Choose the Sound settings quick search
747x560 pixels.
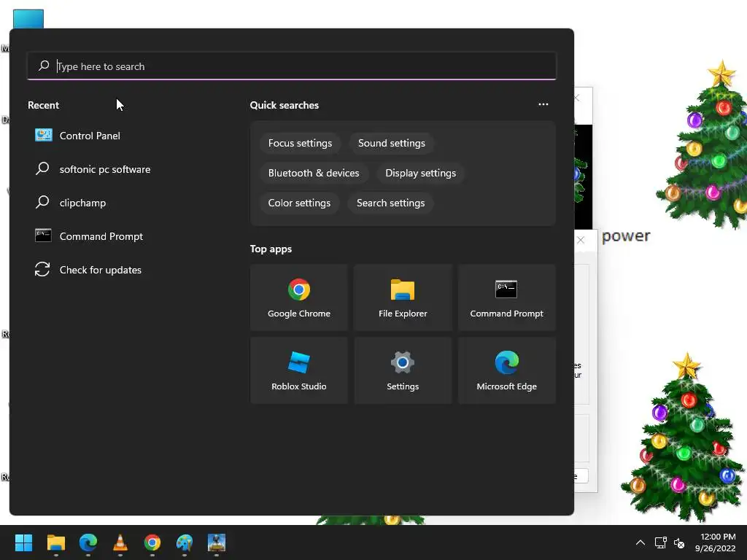(391, 144)
